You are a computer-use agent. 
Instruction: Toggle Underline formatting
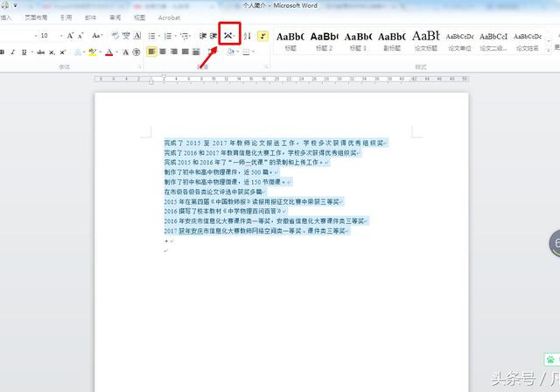pyautogui.click(x=24, y=52)
